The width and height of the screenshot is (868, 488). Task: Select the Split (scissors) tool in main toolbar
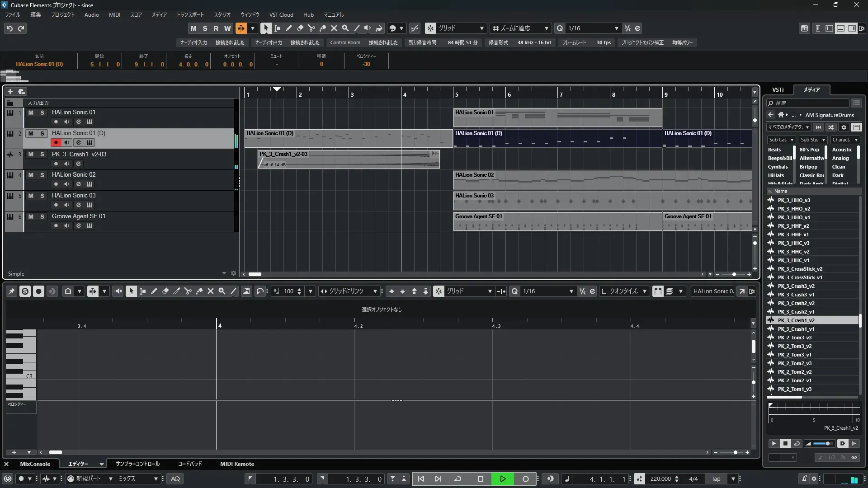(x=311, y=28)
